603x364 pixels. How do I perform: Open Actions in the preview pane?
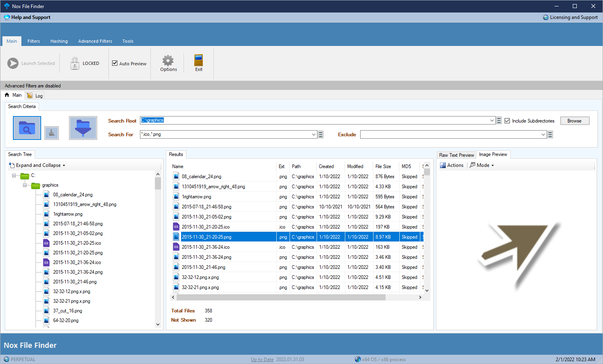tap(452, 165)
